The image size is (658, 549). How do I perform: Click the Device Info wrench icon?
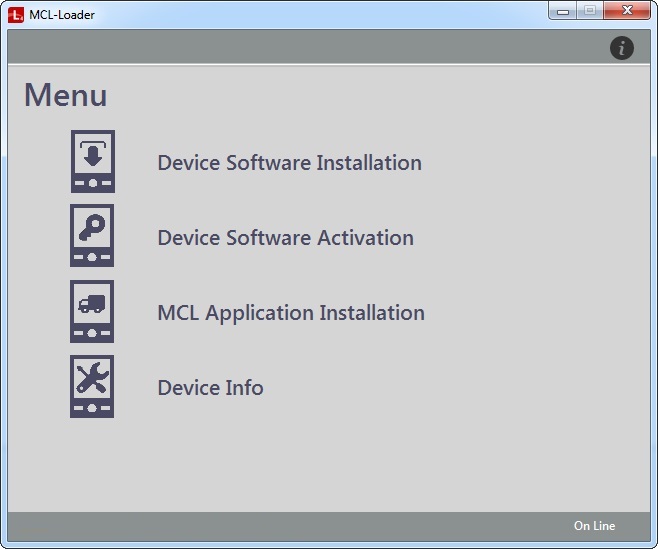pyautogui.click(x=92, y=387)
